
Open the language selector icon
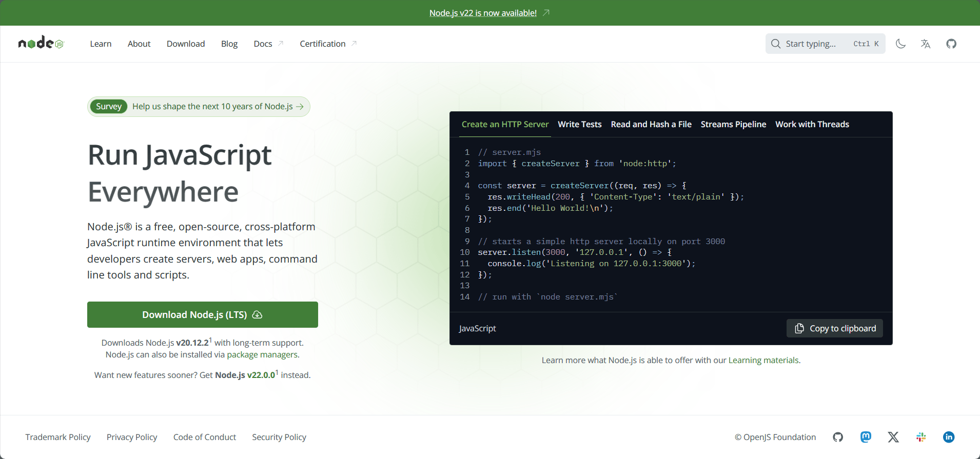926,44
